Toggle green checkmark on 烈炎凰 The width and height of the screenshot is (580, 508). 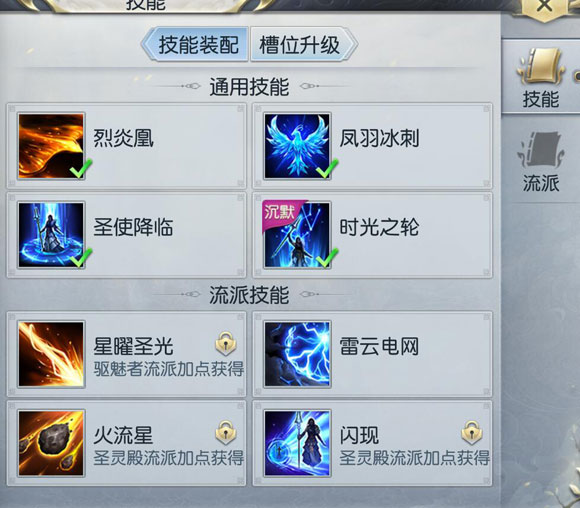pyautogui.click(x=81, y=168)
